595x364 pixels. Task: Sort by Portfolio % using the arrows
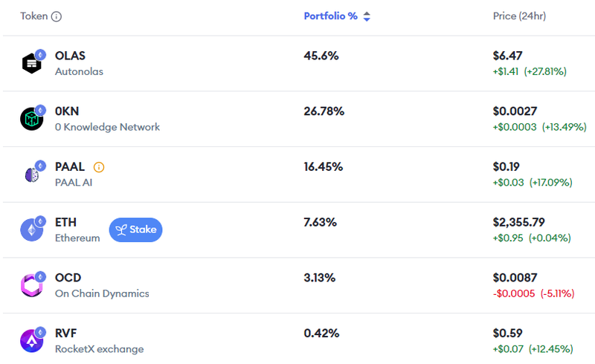point(367,16)
